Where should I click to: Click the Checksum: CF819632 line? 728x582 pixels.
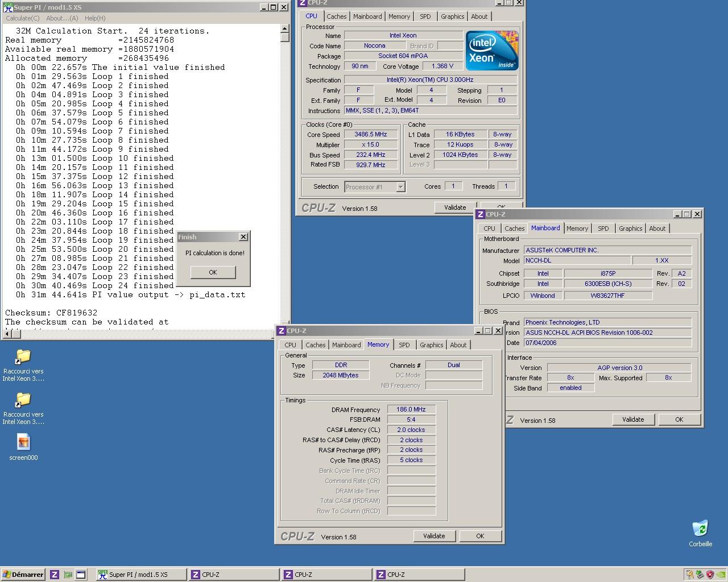pos(51,313)
